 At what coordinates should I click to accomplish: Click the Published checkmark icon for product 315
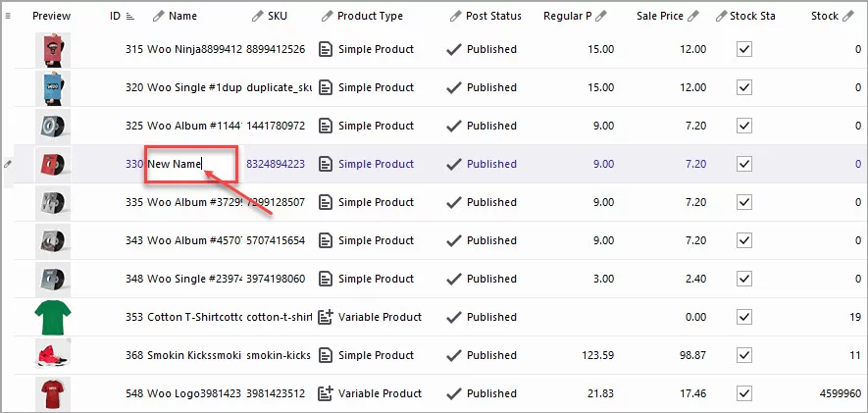coord(453,49)
